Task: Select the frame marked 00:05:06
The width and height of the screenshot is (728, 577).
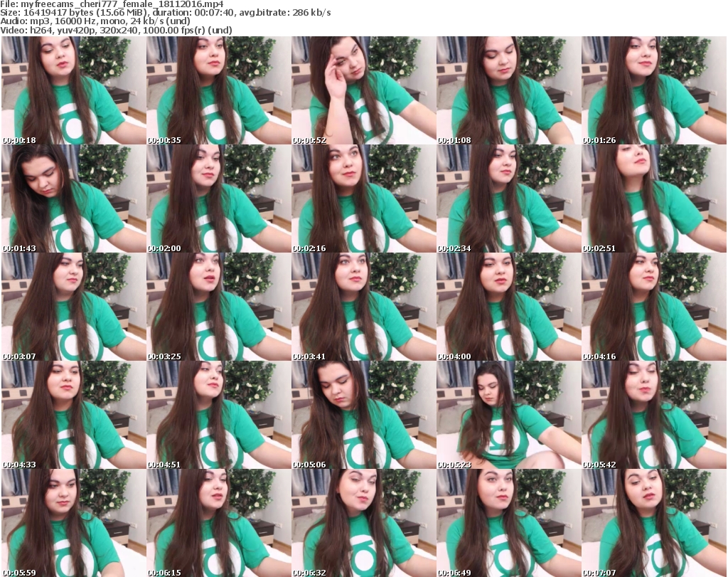Action: point(363,415)
